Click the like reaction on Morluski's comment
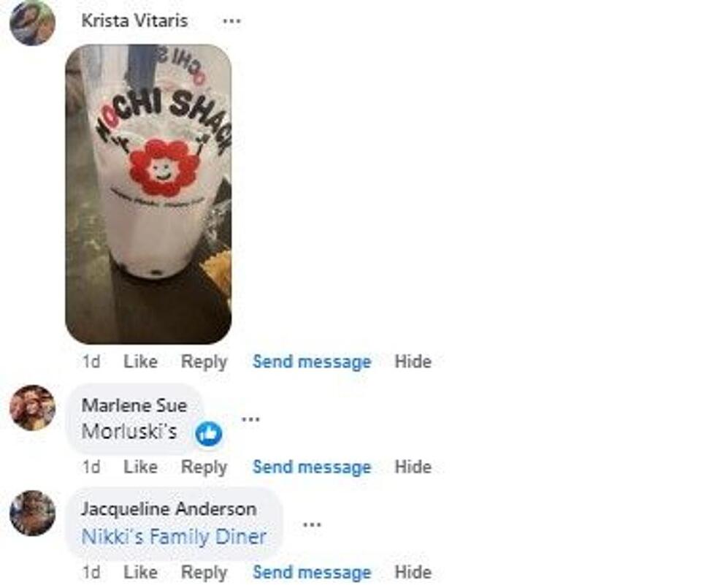This screenshot has width=701, height=588. click(x=209, y=434)
